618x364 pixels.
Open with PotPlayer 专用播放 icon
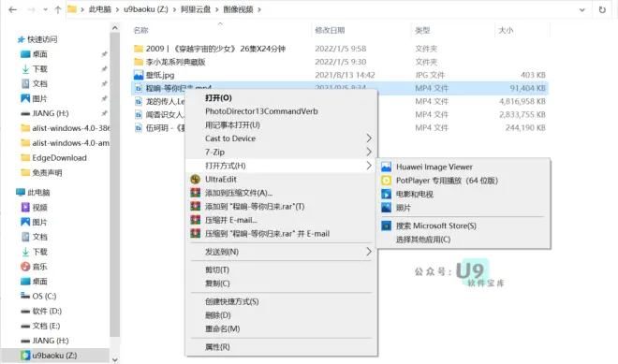point(386,181)
